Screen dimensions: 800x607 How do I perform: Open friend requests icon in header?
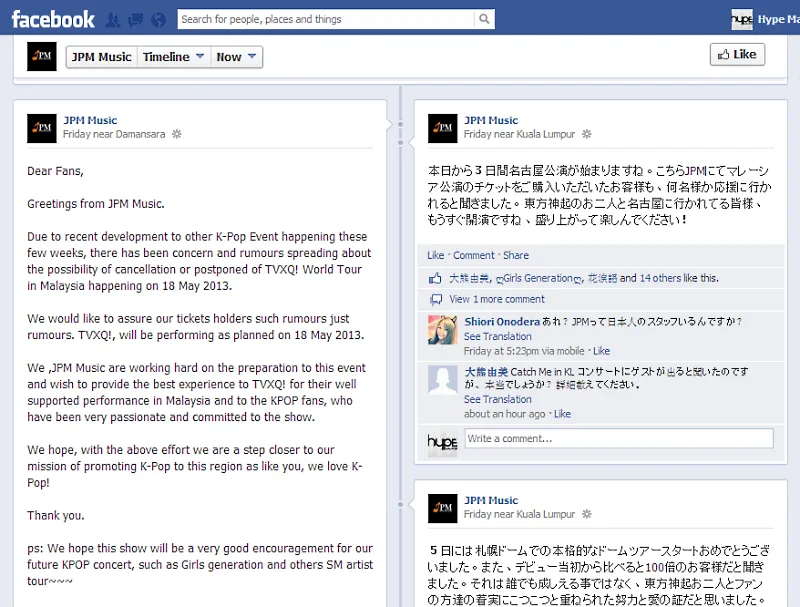[x=113, y=20]
